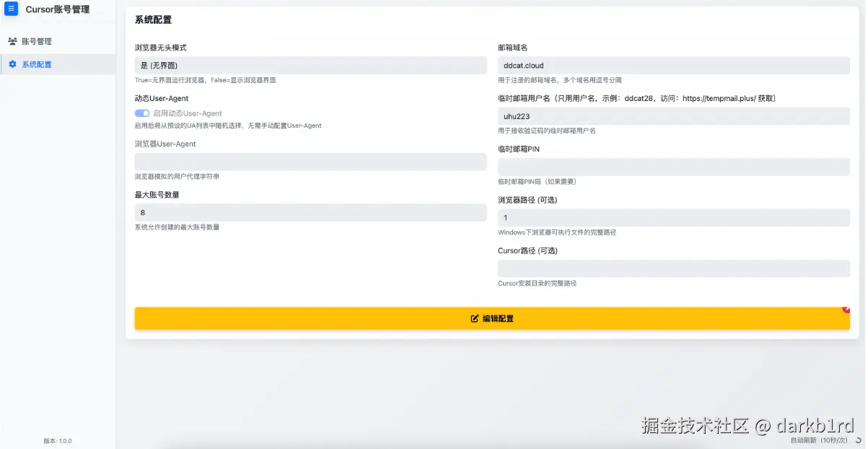Click the hint 浏览器模拟的用户代理字符串
868x449 pixels.
177,177
